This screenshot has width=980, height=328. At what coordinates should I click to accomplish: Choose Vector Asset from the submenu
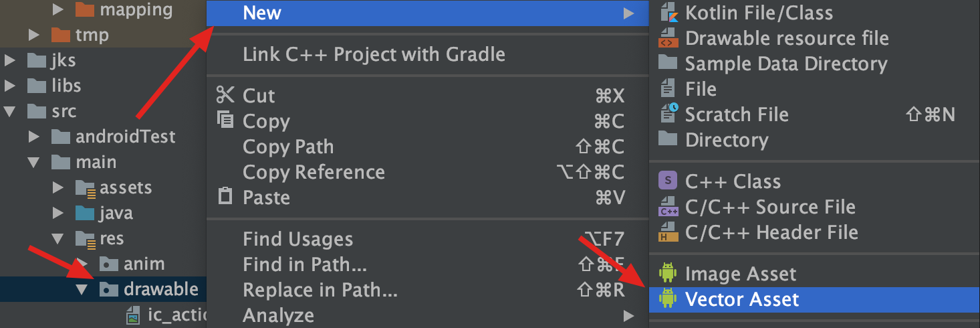point(742,299)
